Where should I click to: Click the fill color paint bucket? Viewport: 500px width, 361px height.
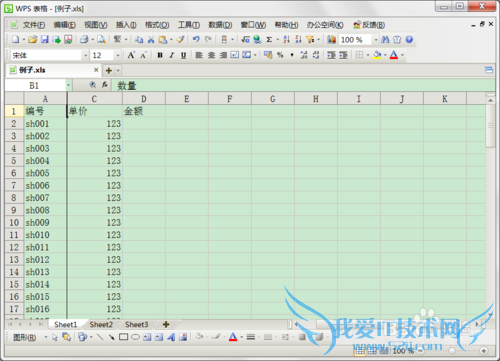point(377,55)
